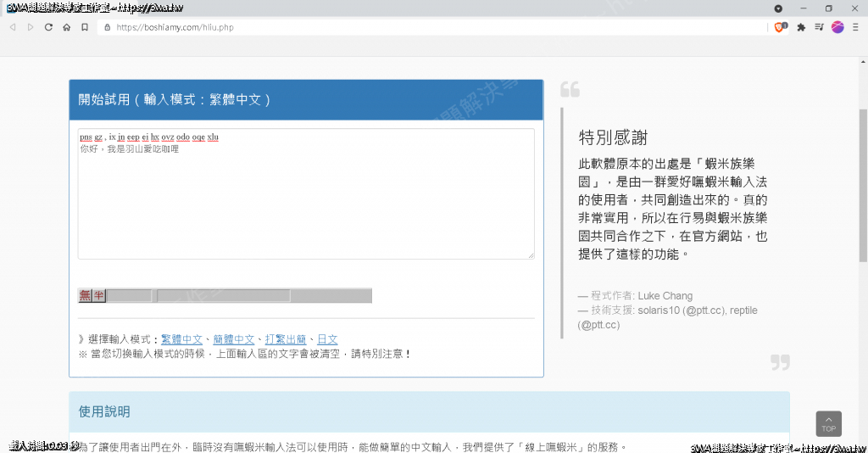
Task: Open the browser profile avatar
Action: click(837, 27)
